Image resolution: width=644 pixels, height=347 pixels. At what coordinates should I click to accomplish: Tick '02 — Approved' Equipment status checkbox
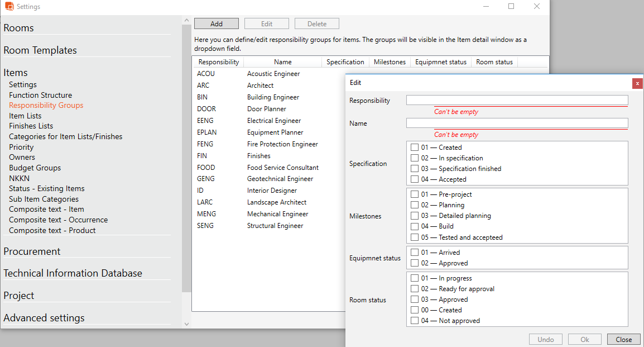click(x=415, y=263)
